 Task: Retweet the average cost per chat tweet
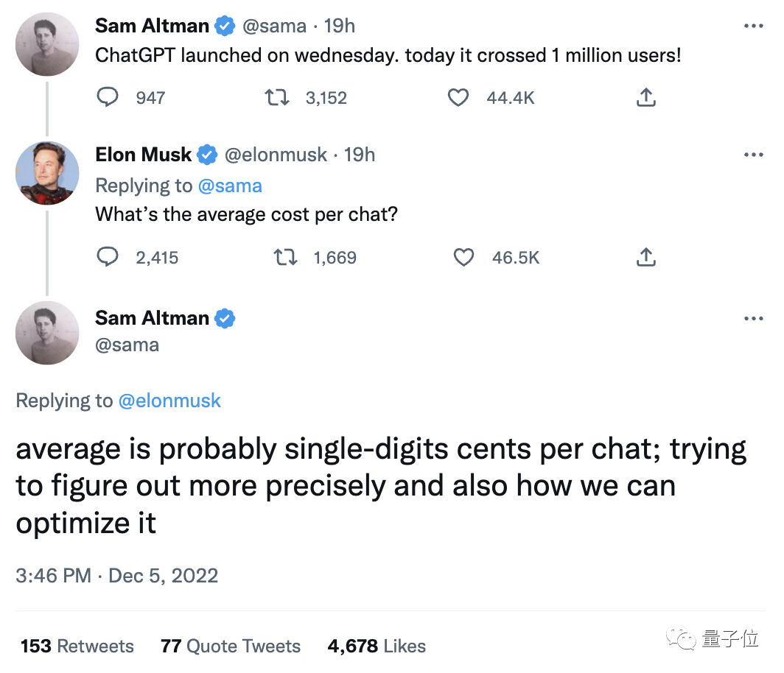coord(284,257)
